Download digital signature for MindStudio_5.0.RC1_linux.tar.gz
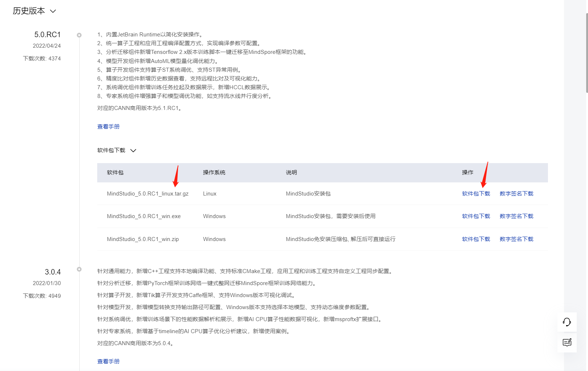This screenshot has width=588, height=371. tap(516, 194)
